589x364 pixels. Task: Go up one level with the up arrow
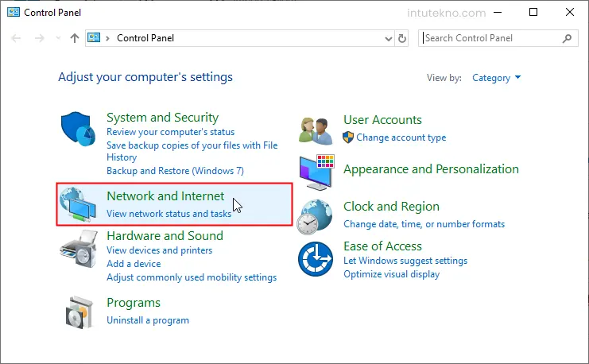[x=75, y=38]
